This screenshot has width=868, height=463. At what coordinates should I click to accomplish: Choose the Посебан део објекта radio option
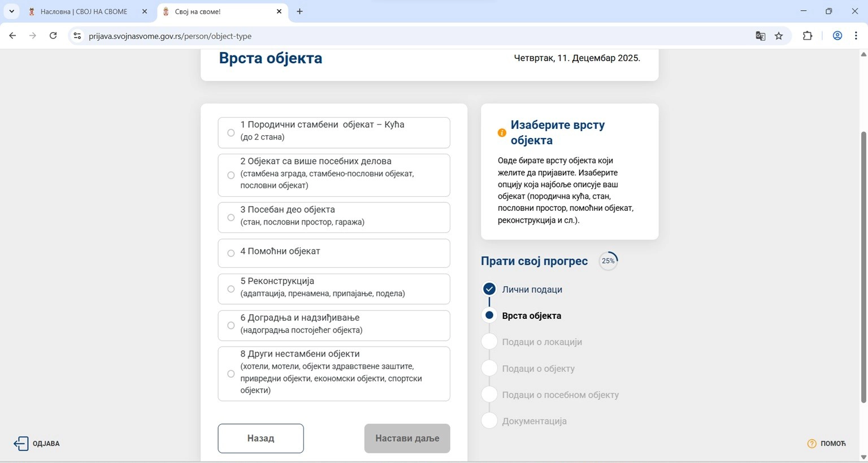(x=231, y=218)
